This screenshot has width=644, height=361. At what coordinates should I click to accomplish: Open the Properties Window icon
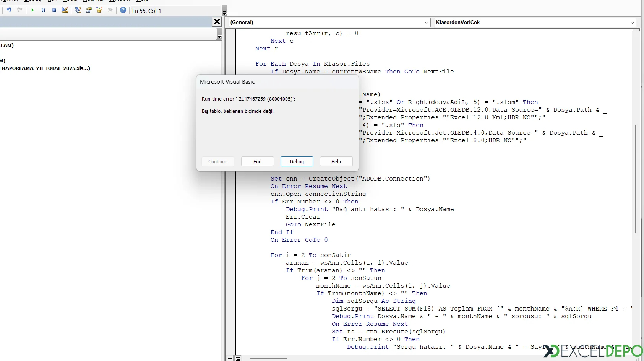(89, 10)
